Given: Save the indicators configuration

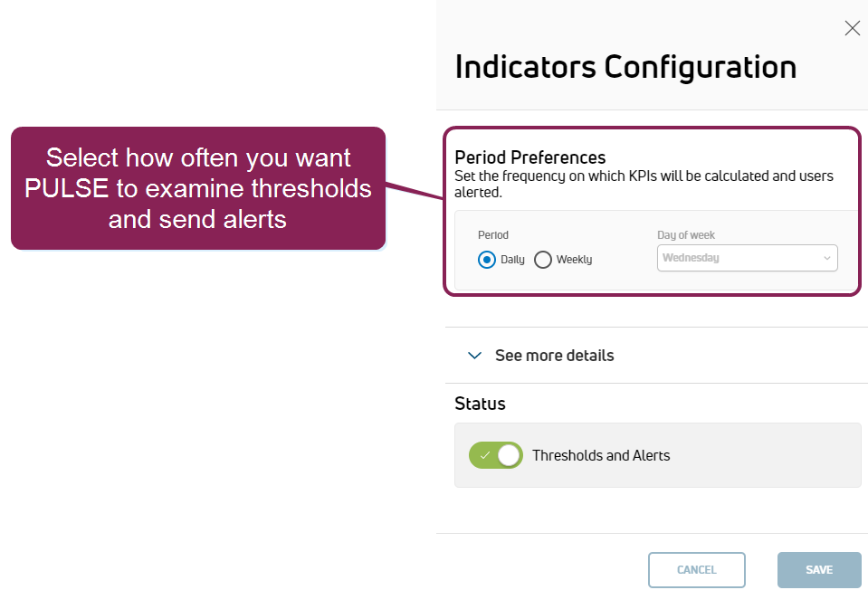Looking at the screenshot, I should pos(818,570).
